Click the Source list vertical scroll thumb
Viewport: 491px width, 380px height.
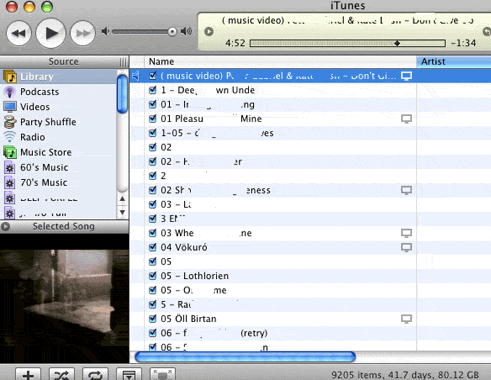pos(122,94)
